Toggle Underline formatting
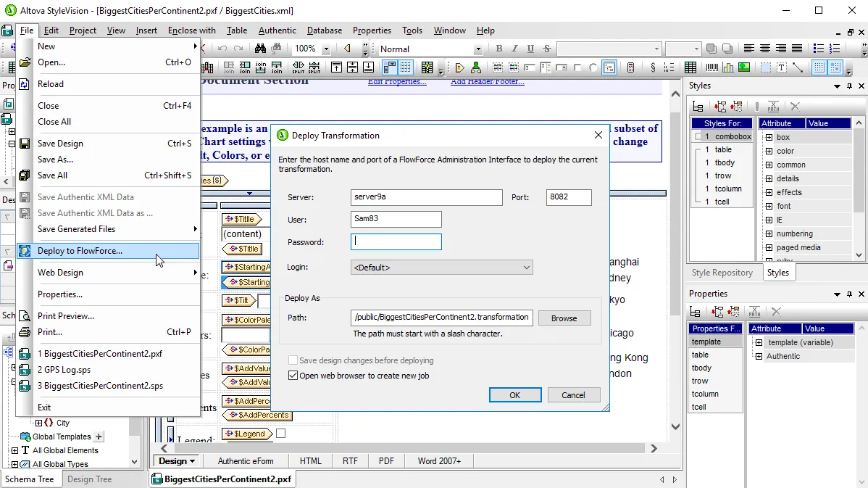Image resolution: width=868 pixels, height=488 pixels. (530, 49)
